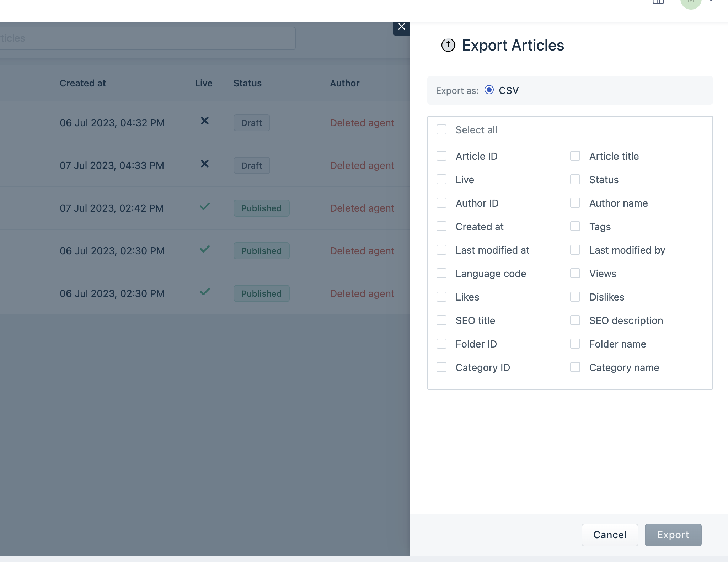Close the Export Articles side panel

[x=401, y=27]
